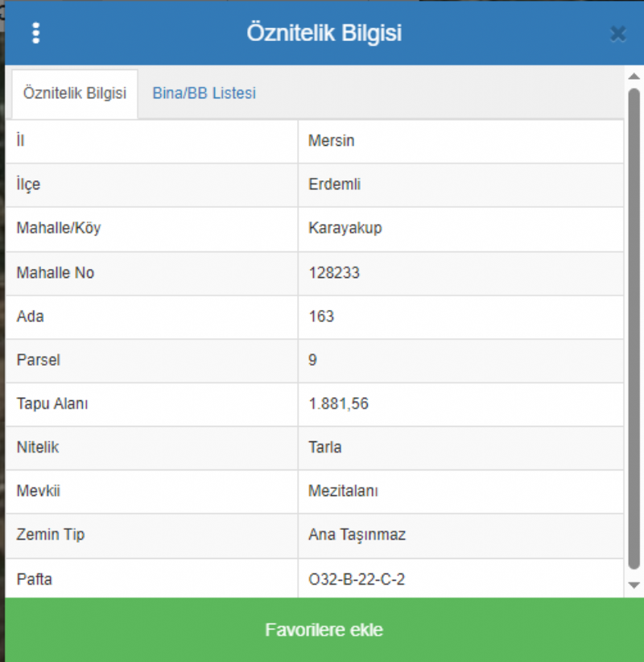Select the Pafta value O32-B-22-C-2
The height and width of the screenshot is (662, 644).
click(356, 579)
